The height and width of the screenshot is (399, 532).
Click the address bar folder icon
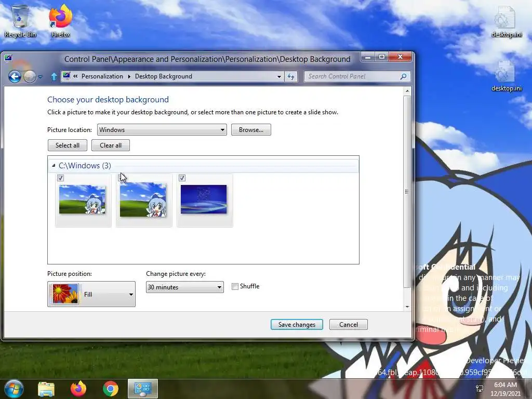coord(66,76)
